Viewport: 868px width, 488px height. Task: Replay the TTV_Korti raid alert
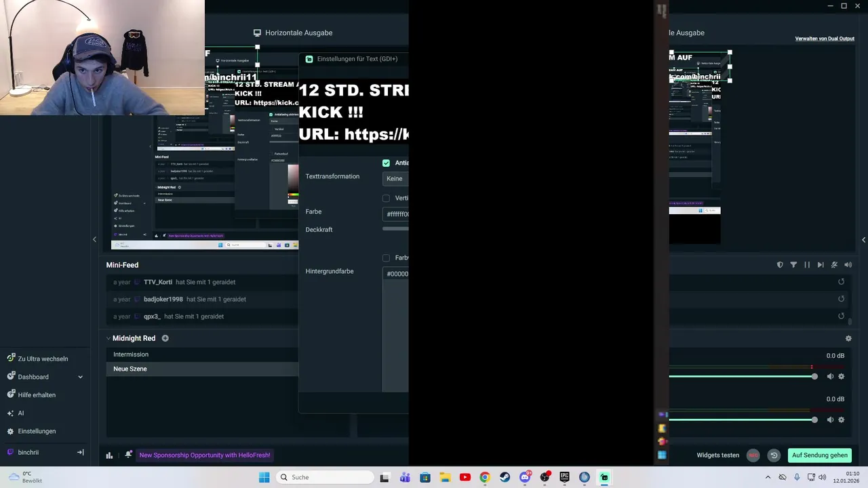coord(841,282)
